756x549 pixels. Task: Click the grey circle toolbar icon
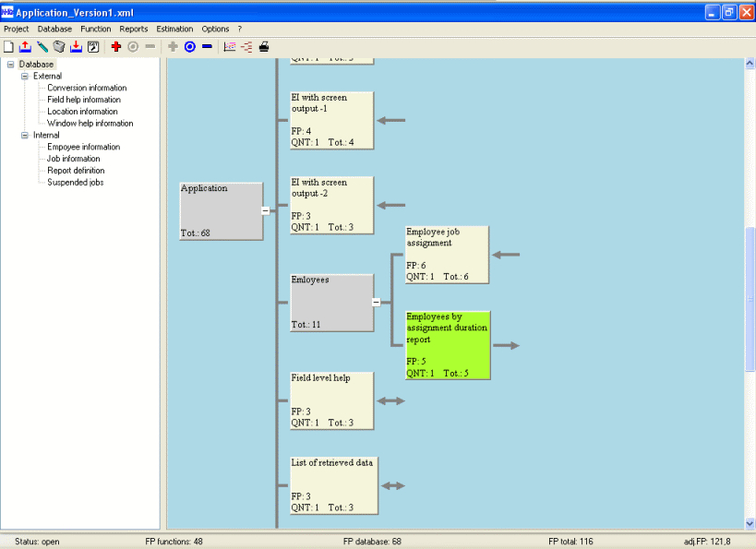[133, 47]
